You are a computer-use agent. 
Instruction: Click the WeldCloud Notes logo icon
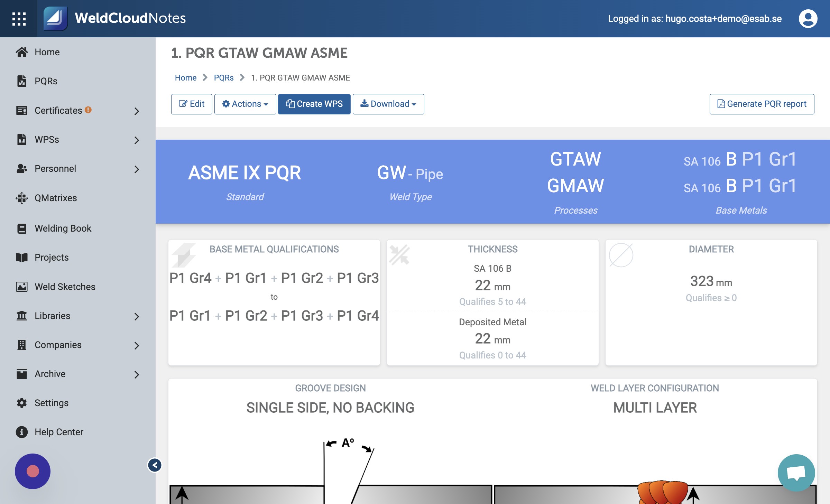[x=55, y=18]
